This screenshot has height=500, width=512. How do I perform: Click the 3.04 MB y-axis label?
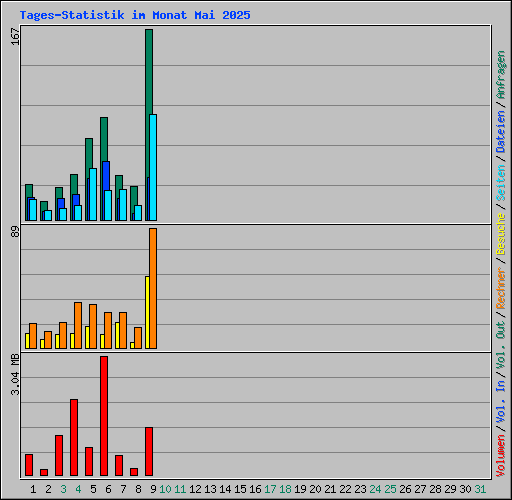pyautogui.click(x=15, y=374)
